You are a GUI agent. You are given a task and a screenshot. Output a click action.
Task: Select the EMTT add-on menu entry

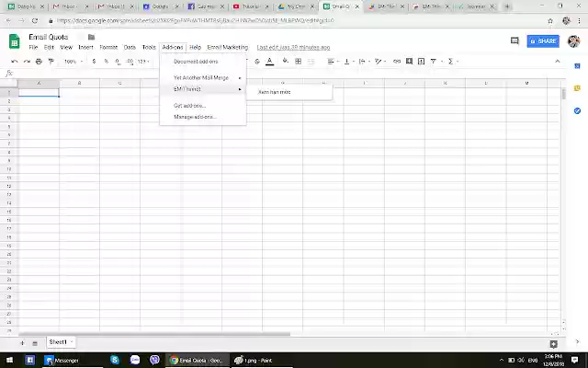pos(203,89)
